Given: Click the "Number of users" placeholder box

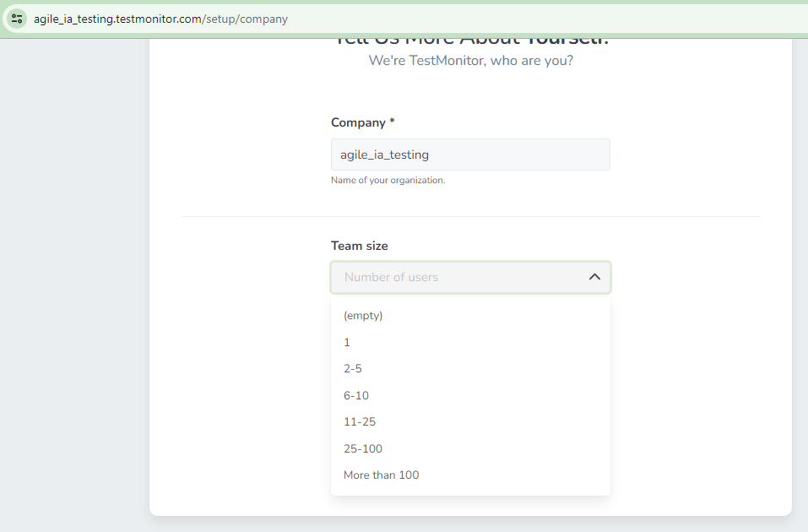Looking at the screenshot, I should (x=470, y=277).
